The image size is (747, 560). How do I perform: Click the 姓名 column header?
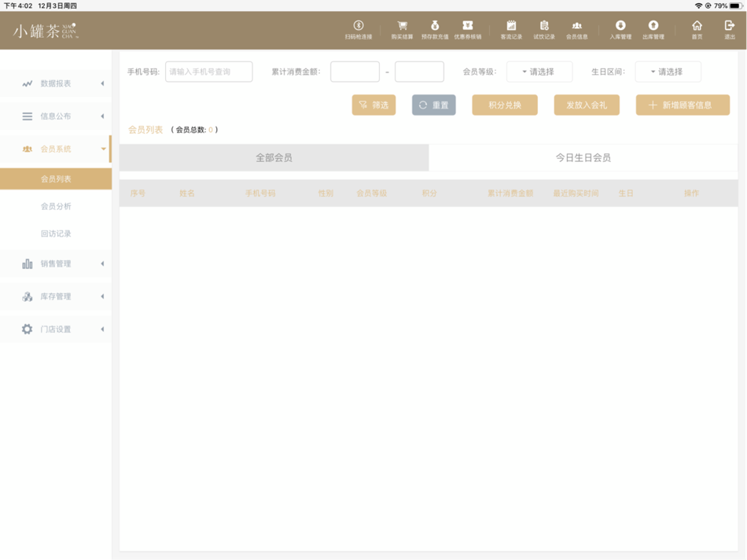(187, 193)
